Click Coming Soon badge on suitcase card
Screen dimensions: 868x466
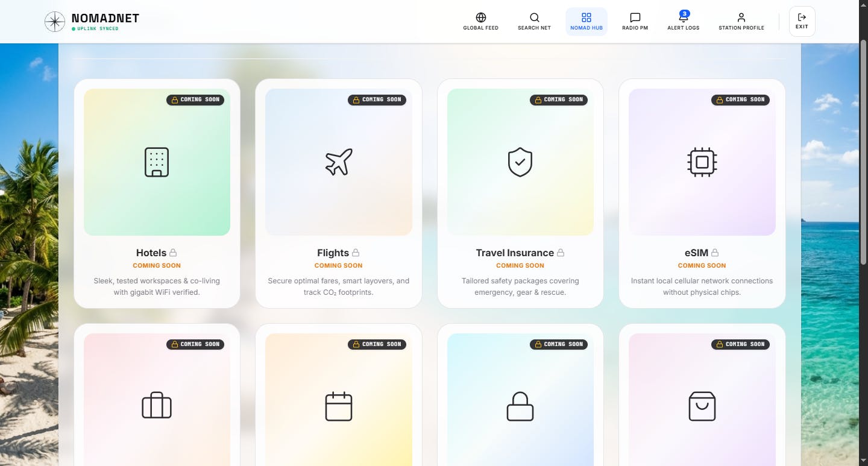(x=195, y=344)
